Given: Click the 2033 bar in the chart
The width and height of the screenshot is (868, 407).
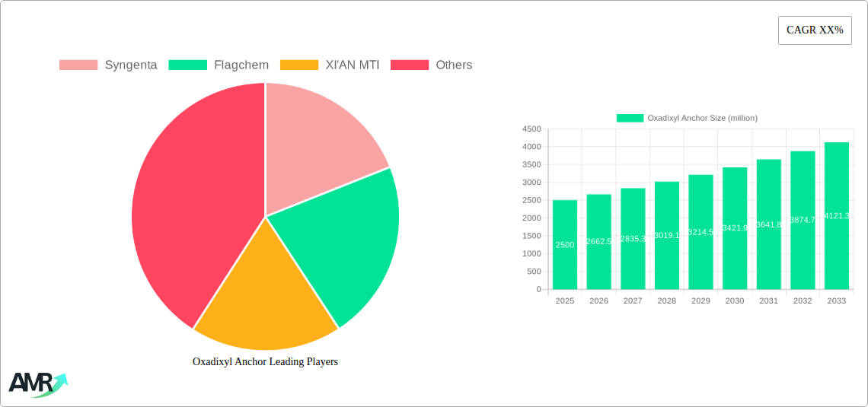Looking at the screenshot, I should (836, 216).
